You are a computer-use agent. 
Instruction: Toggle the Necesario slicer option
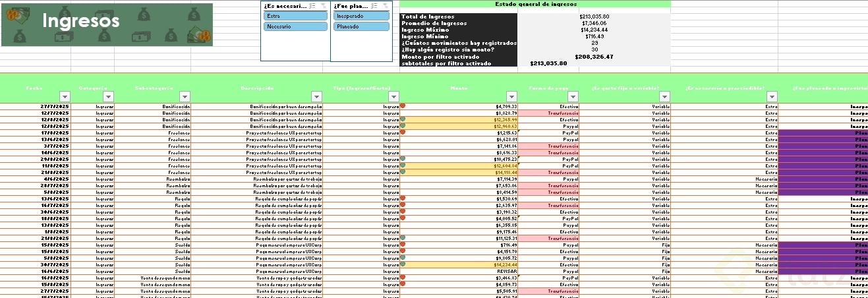296,26
